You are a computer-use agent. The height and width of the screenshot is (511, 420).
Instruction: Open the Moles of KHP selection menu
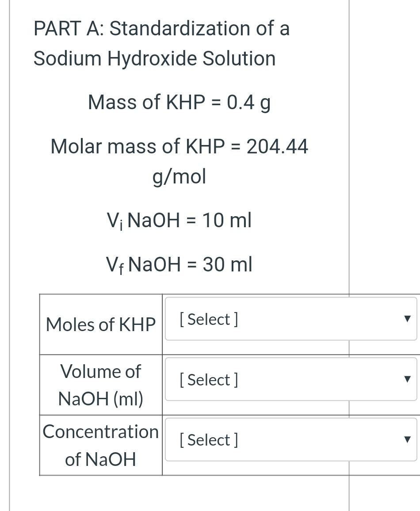pos(290,319)
